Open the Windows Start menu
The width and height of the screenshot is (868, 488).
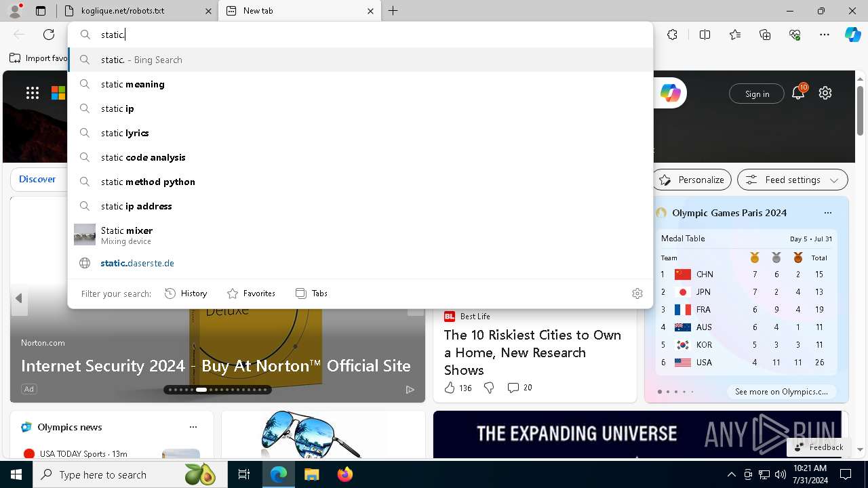click(16, 474)
